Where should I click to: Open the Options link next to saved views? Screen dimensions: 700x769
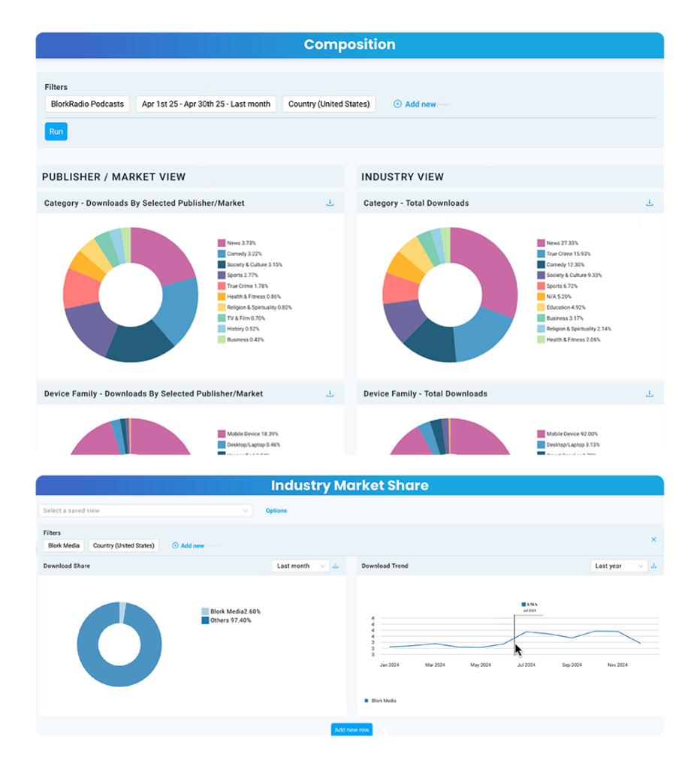[276, 510]
